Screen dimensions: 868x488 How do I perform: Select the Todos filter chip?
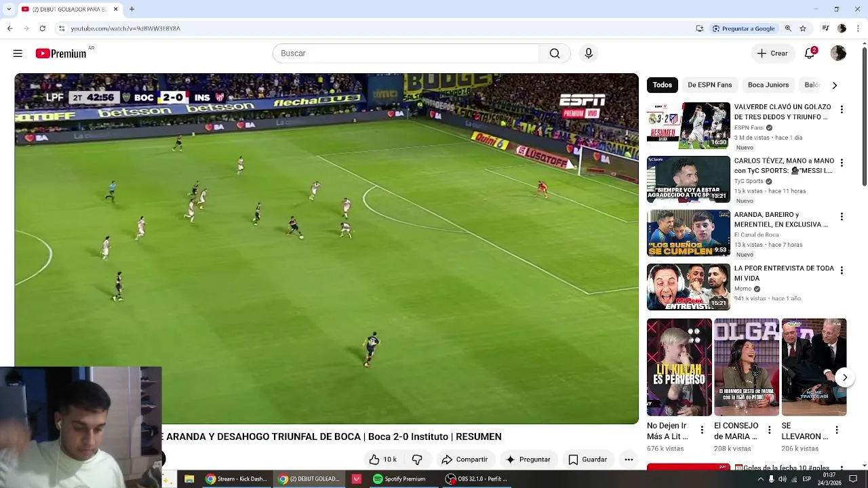[663, 85]
